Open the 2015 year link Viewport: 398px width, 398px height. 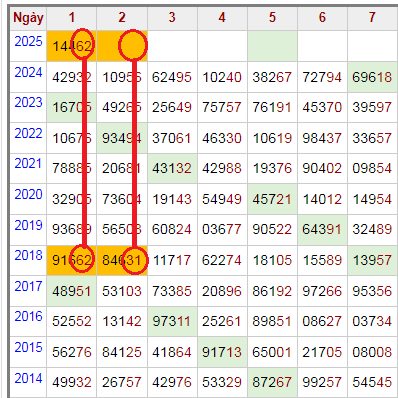[x=28, y=347]
